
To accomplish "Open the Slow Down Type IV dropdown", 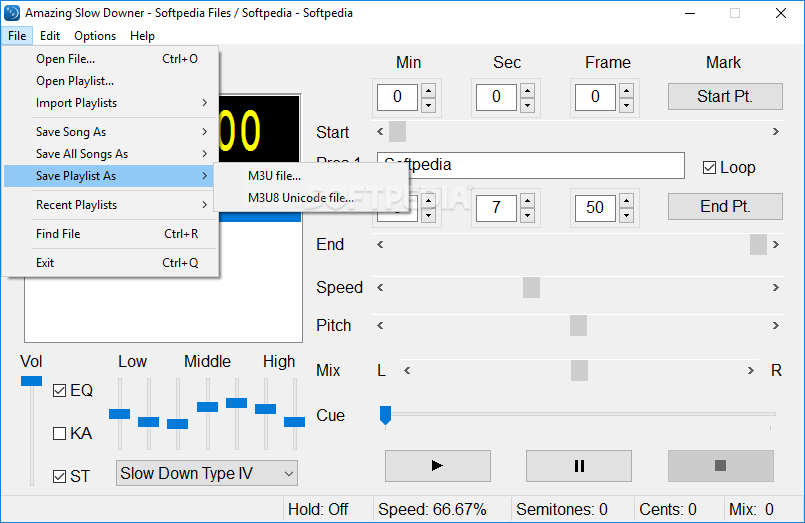I will pyautogui.click(x=207, y=473).
